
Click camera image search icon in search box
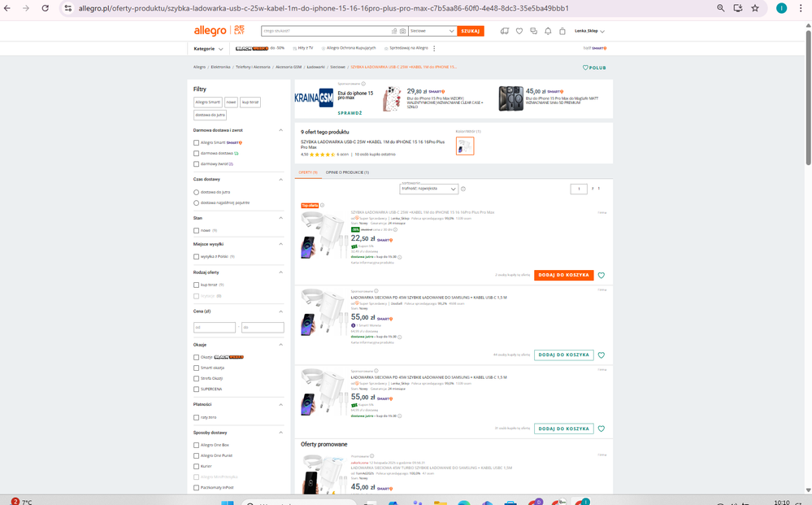click(x=402, y=31)
